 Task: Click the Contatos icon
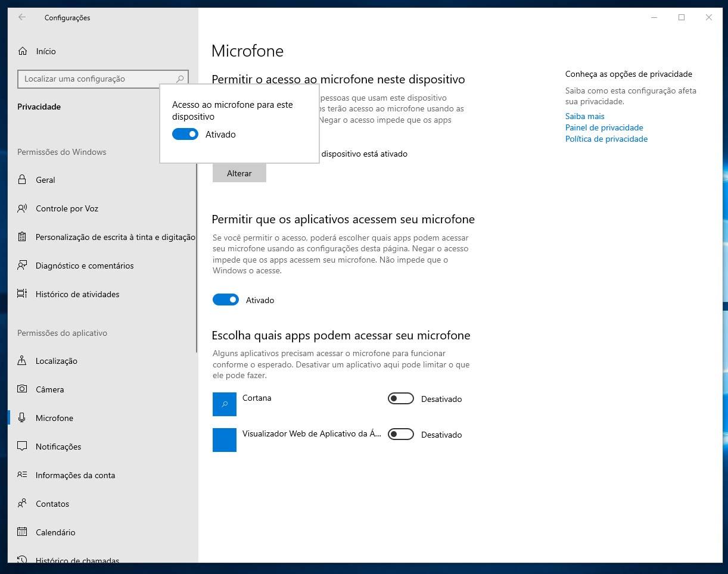(x=22, y=504)
